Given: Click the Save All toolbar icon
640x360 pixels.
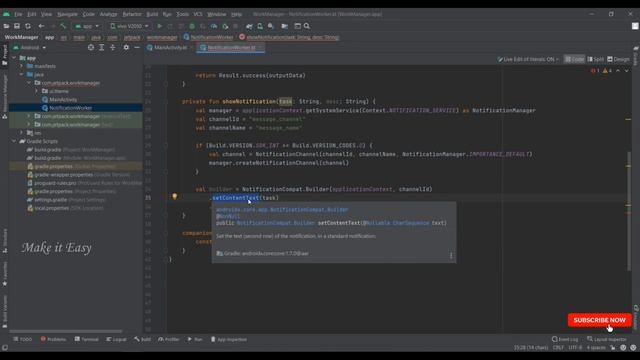Looking at the screenshot, I should [17, 26].
